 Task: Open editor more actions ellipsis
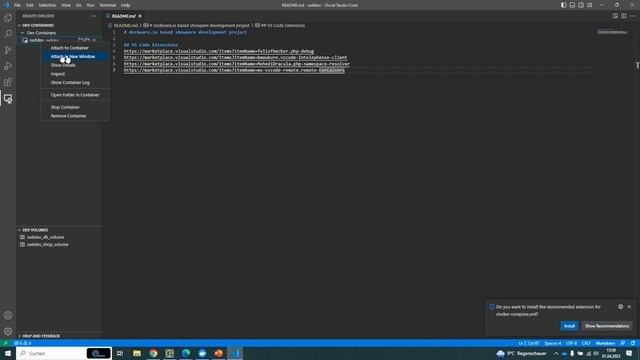(633, 16)
